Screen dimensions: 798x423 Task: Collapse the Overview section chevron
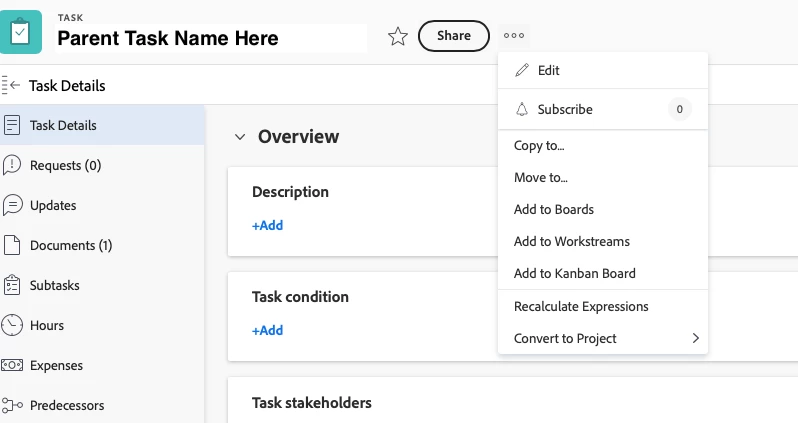tap(240, 137)
